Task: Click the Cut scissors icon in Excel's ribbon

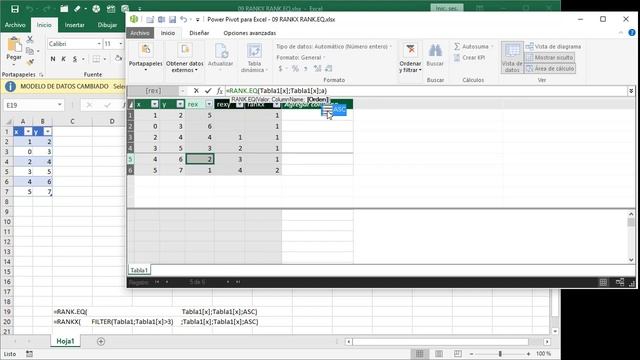Action: [x=30, y=40]
